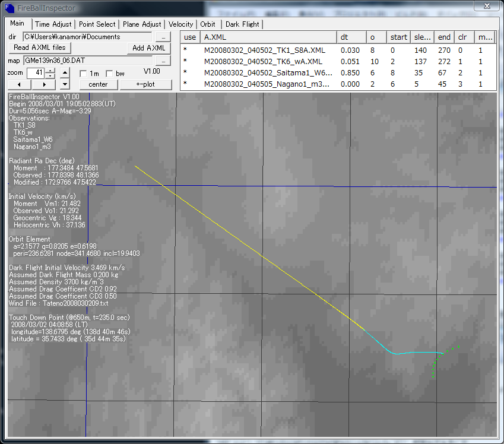This screenshot has width=504, height=444.
Task: Pan the map down with arrow button
Action: pyautogui.click(x=65, y=84)
